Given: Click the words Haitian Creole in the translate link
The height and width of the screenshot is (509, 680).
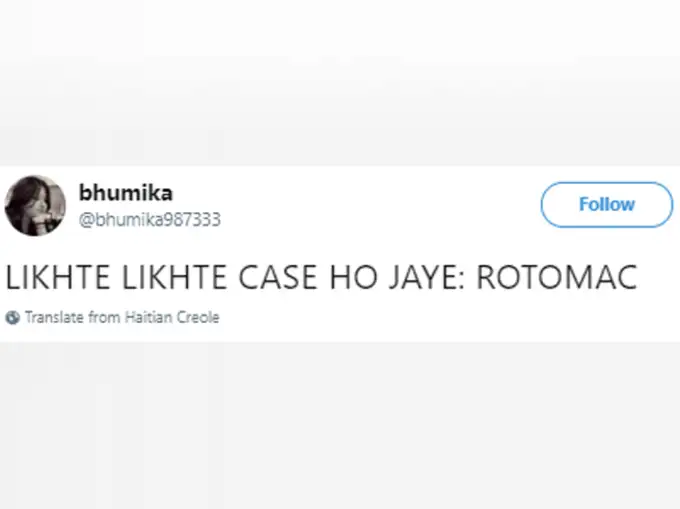Looking at the screenshot, I should tap(172, 317).
